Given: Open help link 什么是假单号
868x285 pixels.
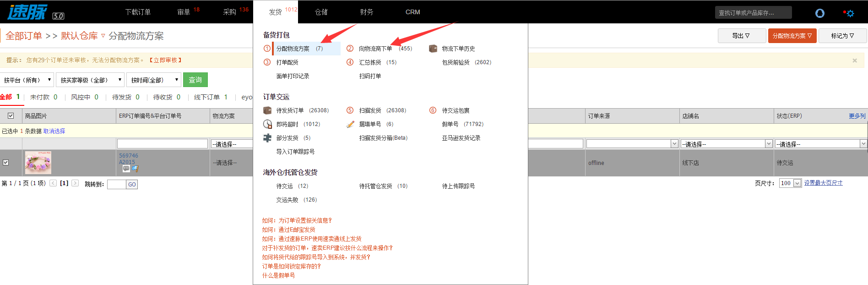Looking at the screenshot, I should (278, 275).
